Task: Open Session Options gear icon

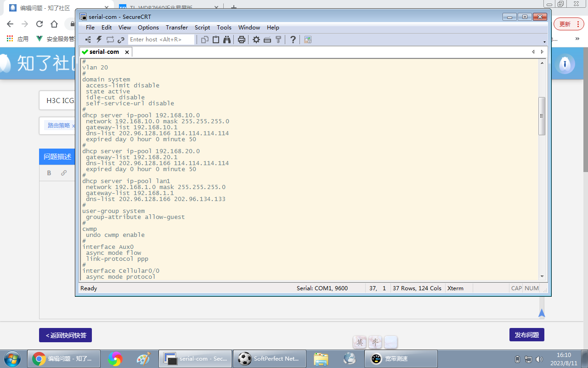Action: 256,40
